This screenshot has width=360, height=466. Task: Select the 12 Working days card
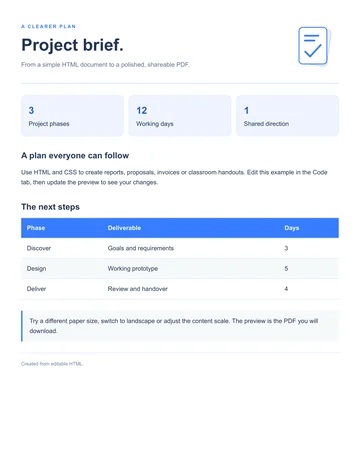click(x=180, y=116)
